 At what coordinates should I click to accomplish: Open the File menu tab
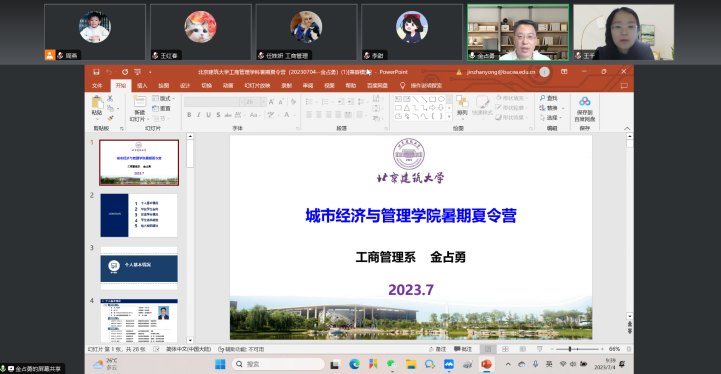[x=97, y=86]
